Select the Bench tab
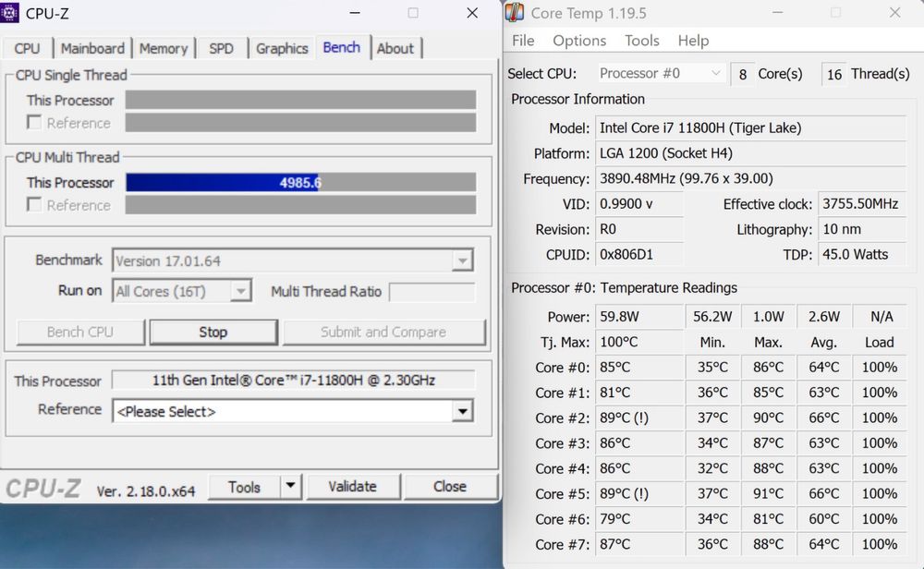 [342, 47]
